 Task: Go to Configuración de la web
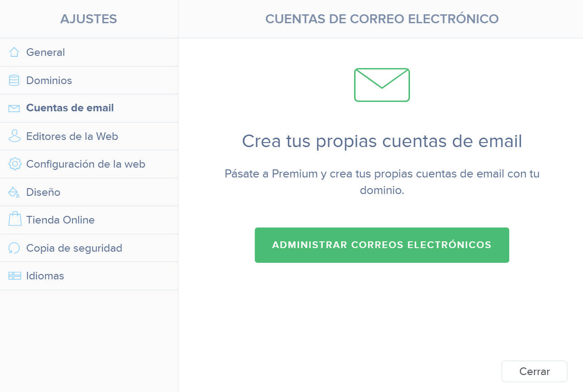(85, 164)
